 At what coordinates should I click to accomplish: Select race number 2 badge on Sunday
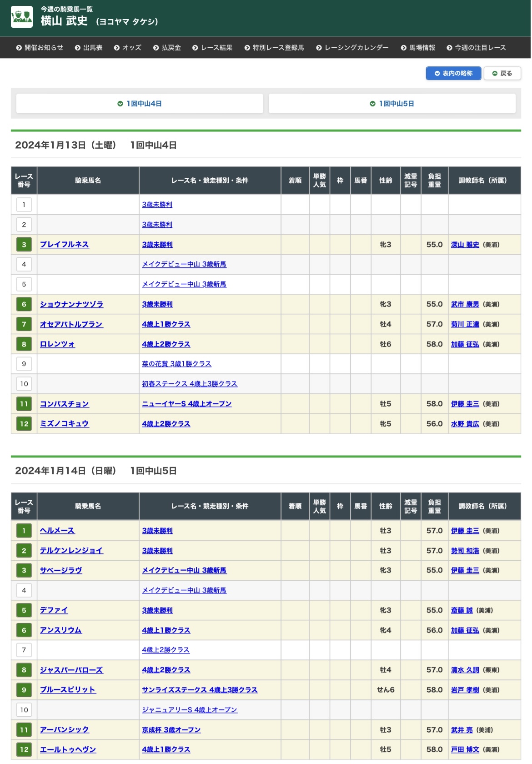tap(24, 551)
